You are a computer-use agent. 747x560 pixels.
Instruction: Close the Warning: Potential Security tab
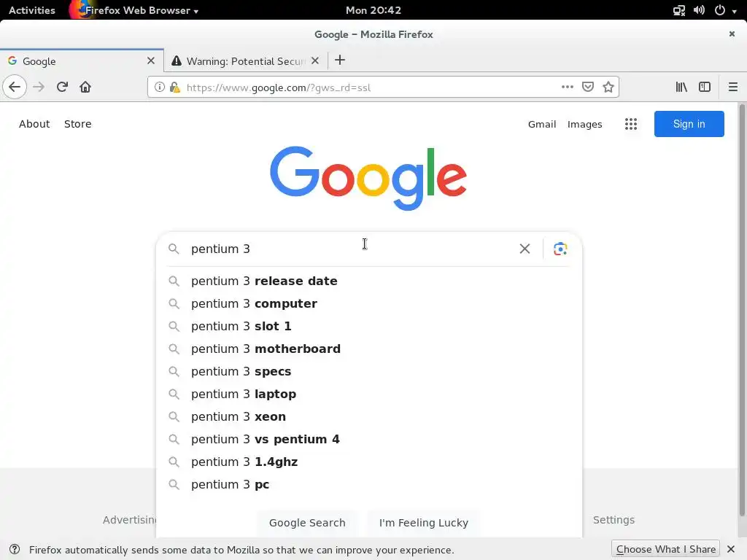click(x=315, y=61)
